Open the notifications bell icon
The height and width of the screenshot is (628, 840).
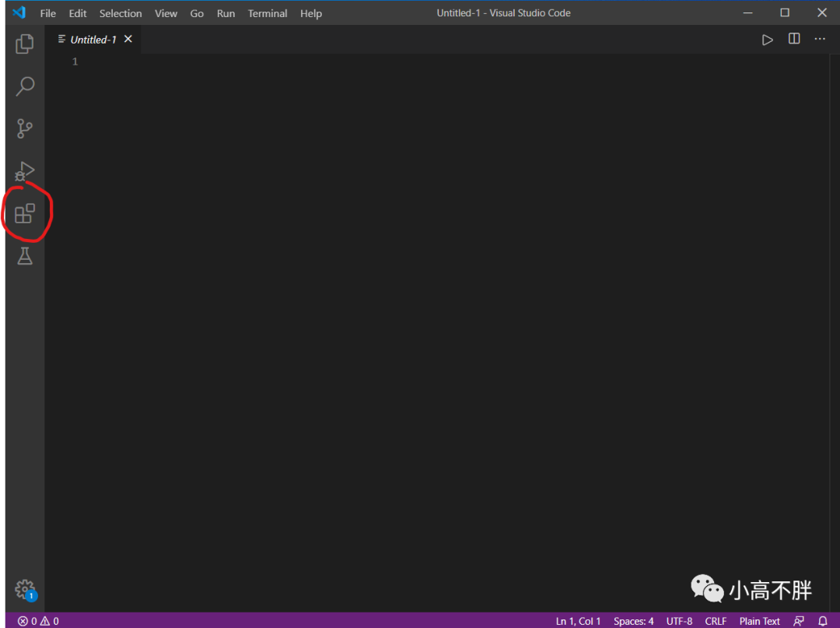coord(823,621)
